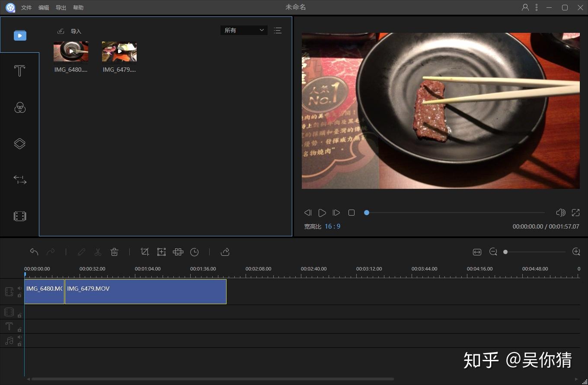Delete the selected clip with trash icon
The height and width of the screenshot is (385, 588).
click(x=115, y=252)
